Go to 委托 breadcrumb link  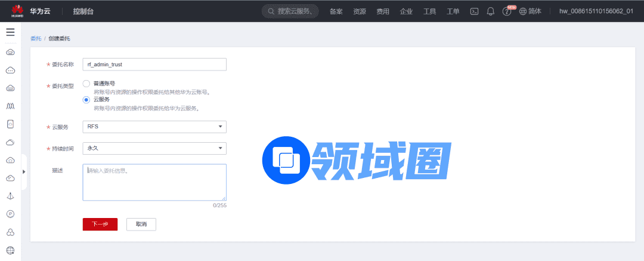[x=36, y=39]
